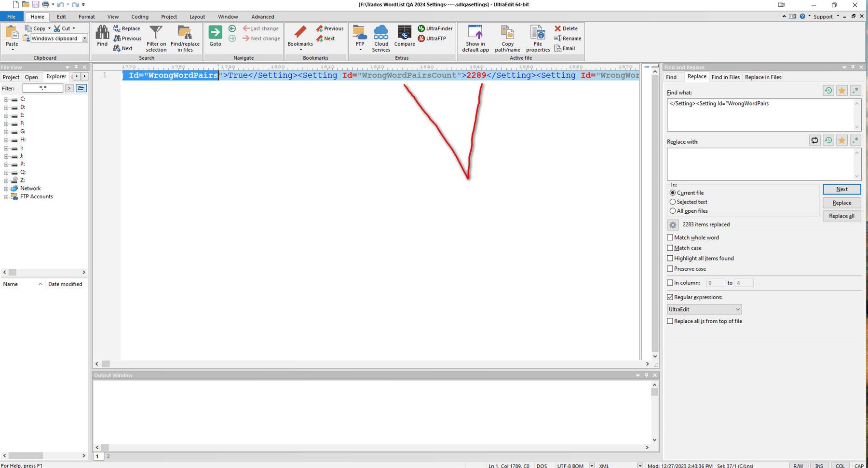Viewport: 868px width, 468px height.
Task: Launch UltraFTP
Action: (432, 39)
